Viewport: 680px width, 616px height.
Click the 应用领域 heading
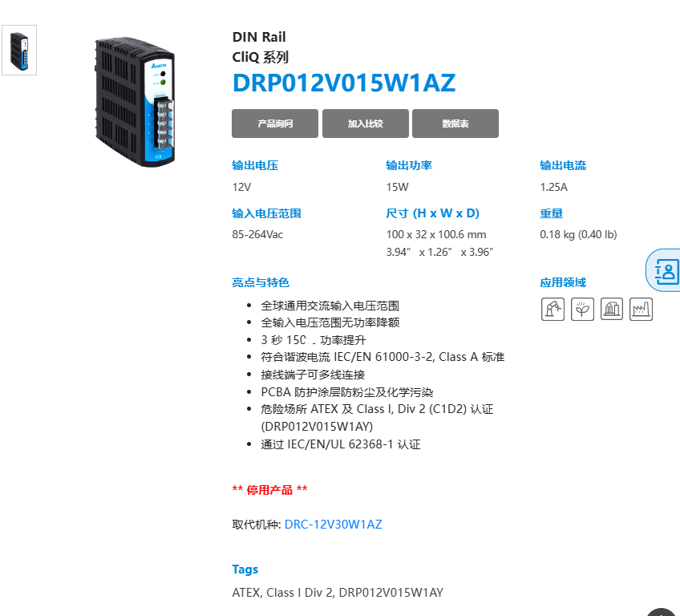(x=562, y=283)
